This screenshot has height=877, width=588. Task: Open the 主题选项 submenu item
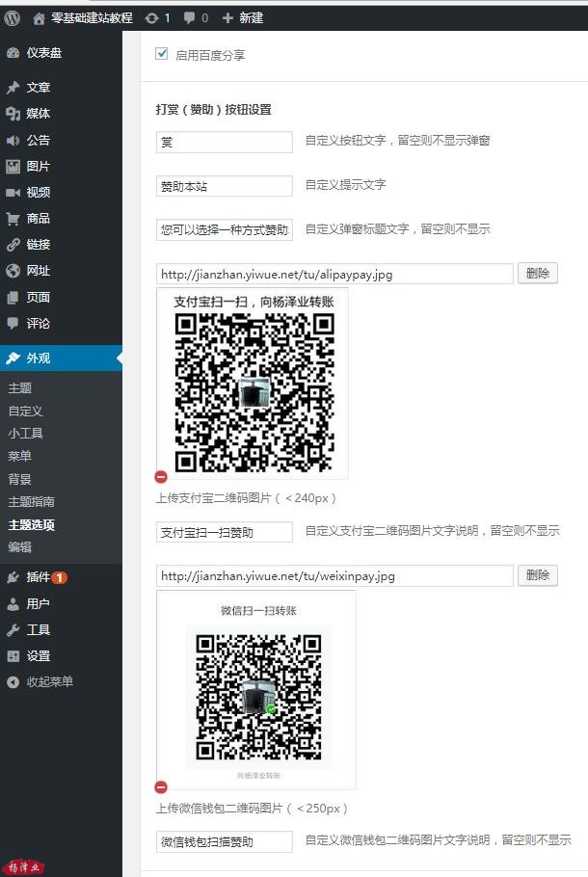click(x=32, y=524)
